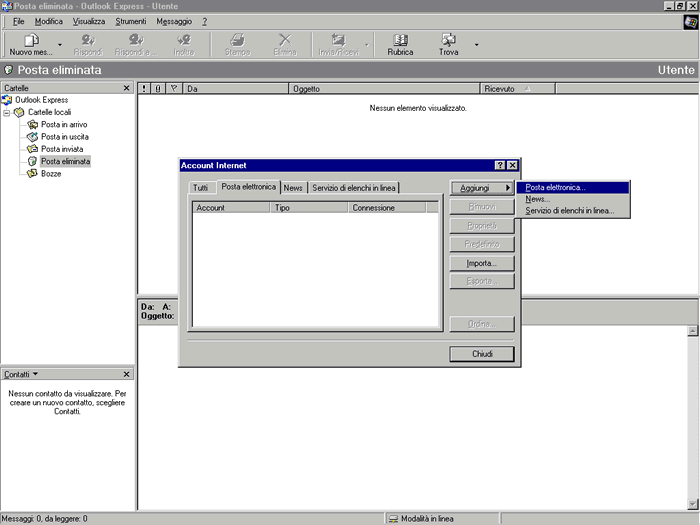The image size is (700, 525).
Task: Select the Cartelle locali folder
Action: coord(50,112)
